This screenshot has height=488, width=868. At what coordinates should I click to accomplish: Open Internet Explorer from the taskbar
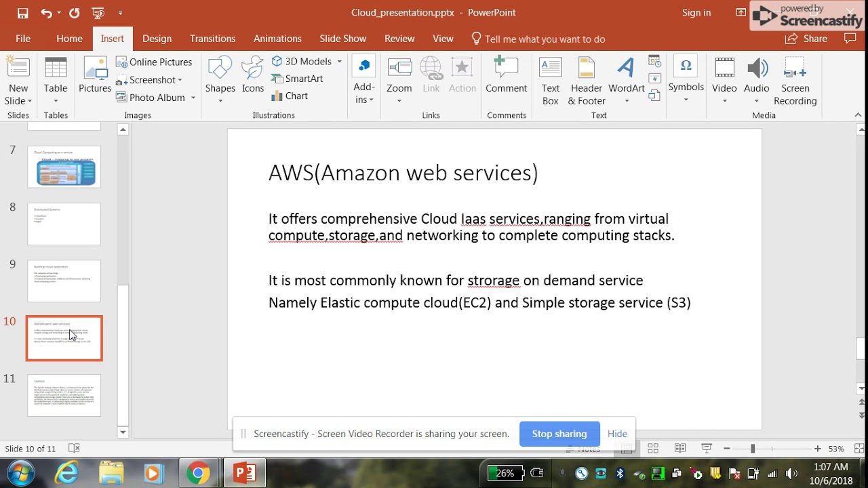click(x=66, y=473)
